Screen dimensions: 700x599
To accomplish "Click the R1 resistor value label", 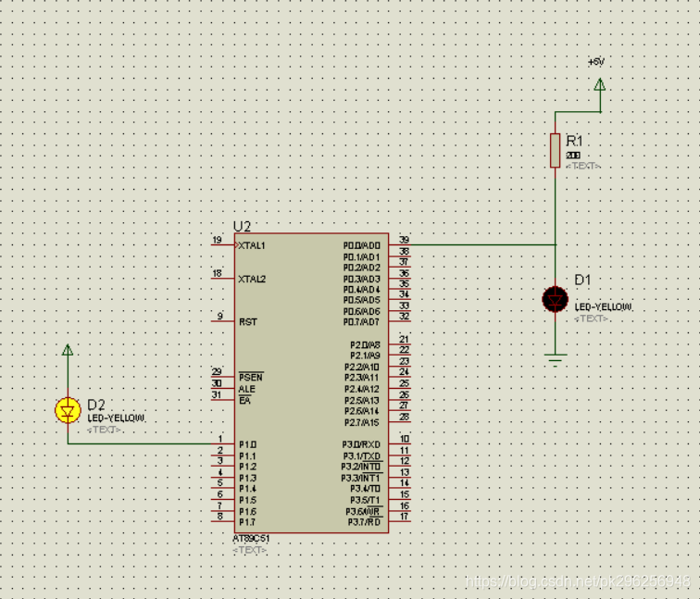I will tap(573, 156).
